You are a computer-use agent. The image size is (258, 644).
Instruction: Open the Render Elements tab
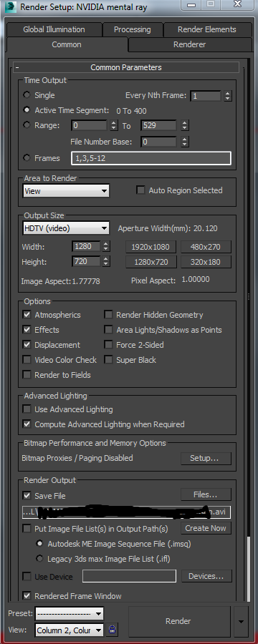tap(207, 29)
